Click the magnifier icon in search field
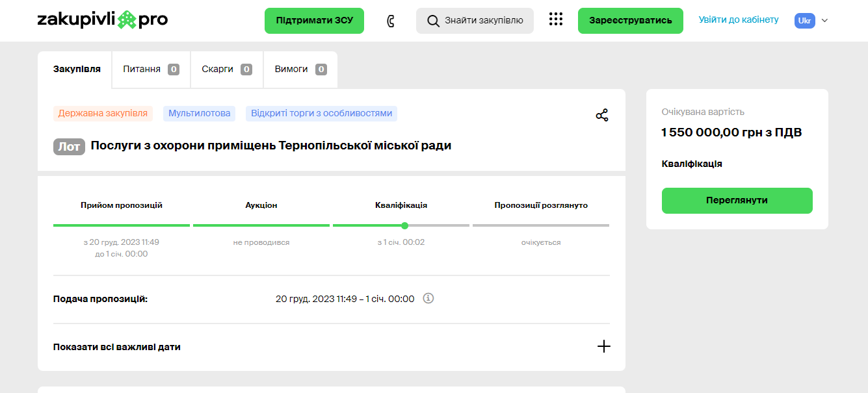The image size is (868, 393). (x=433, y=21)
